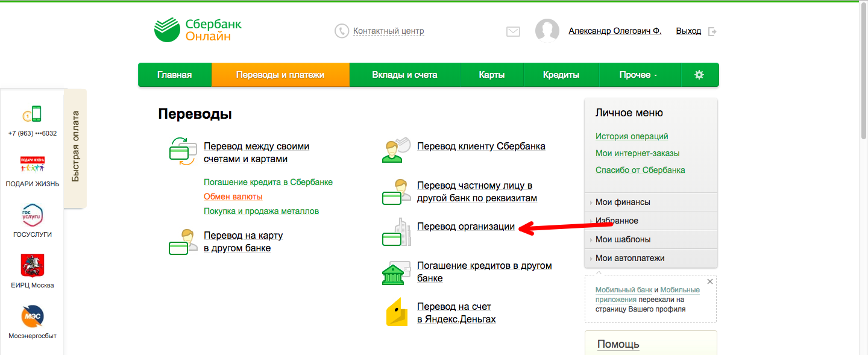Select the Переводы и платежи tab
This screenshot has width=868, height=355.
(280, 75)
